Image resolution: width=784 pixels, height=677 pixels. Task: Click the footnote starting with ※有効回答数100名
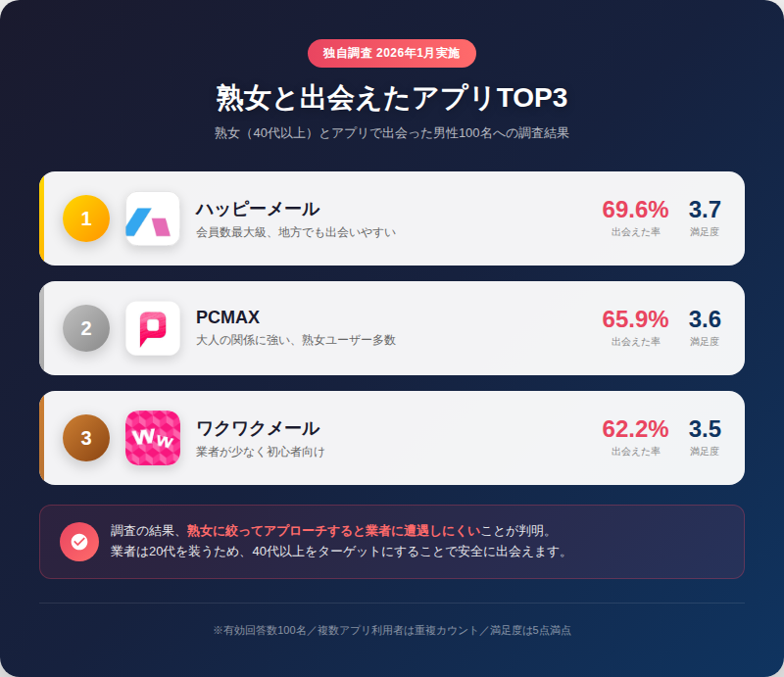(392, 630)
